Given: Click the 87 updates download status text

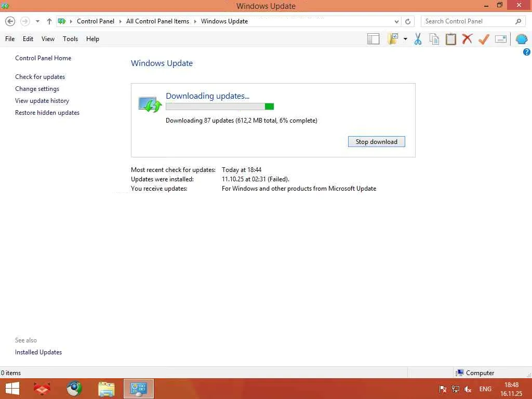Looking at the screenshot, I should 242,121.
